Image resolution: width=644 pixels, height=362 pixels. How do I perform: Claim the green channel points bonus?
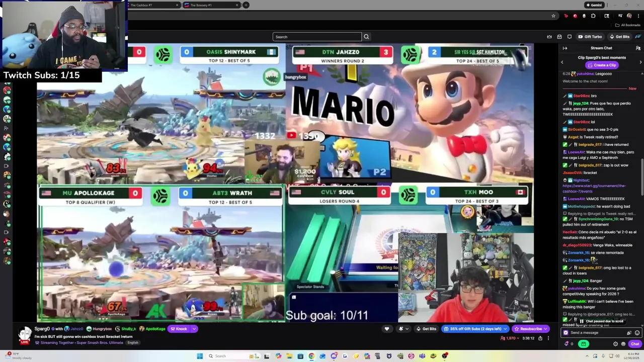click(583, 344)
